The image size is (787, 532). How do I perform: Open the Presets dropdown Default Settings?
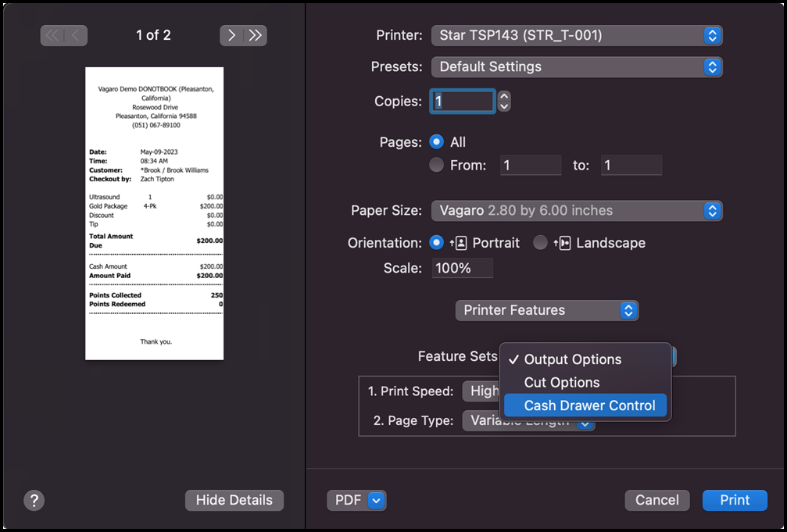click(577, 66)
